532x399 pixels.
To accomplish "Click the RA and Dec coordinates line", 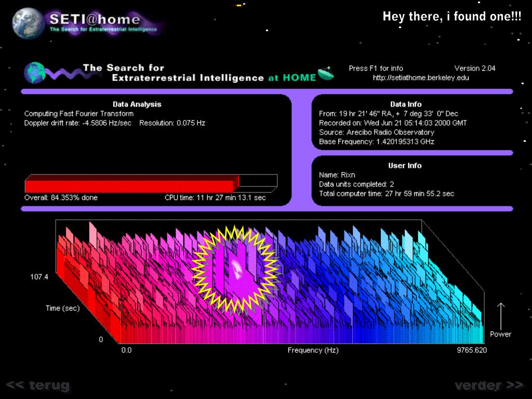I will (x=389, y=114).
